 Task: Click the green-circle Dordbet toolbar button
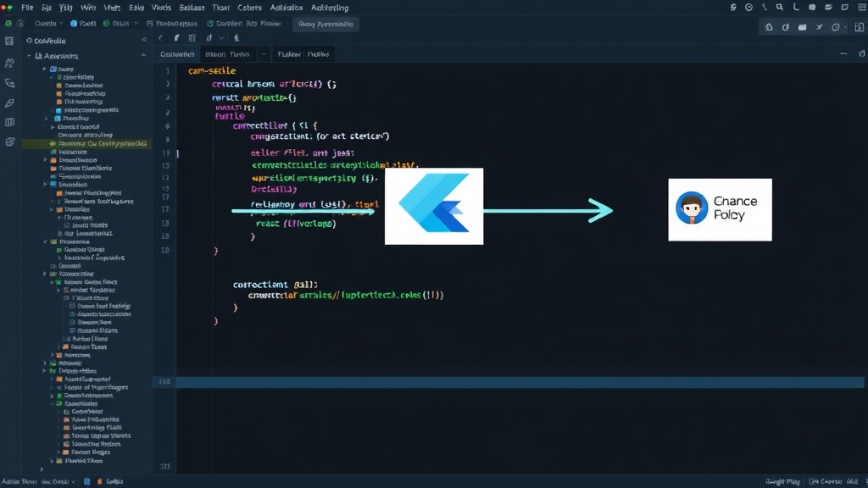(244, 24)
